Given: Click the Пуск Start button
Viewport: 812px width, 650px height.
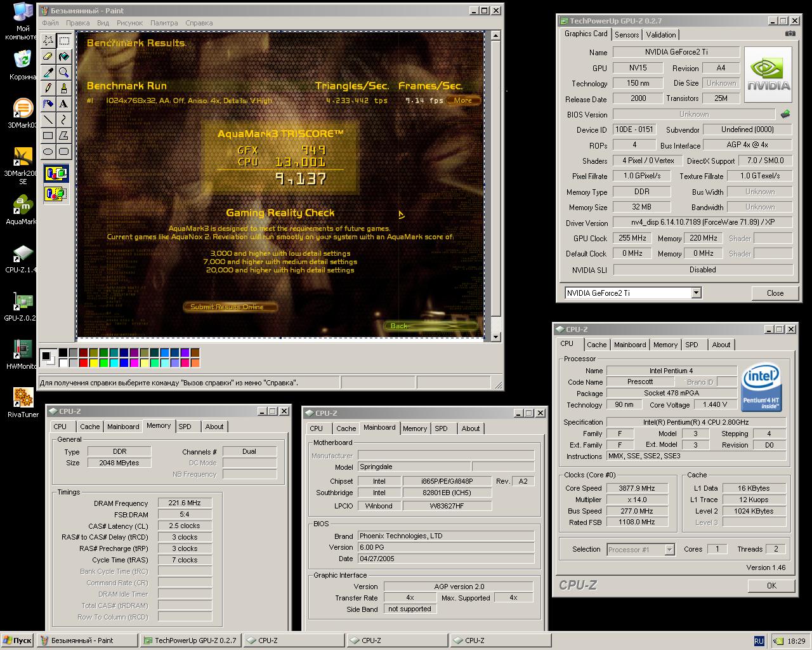Looking at the screenshot, I should click(18, 640).
